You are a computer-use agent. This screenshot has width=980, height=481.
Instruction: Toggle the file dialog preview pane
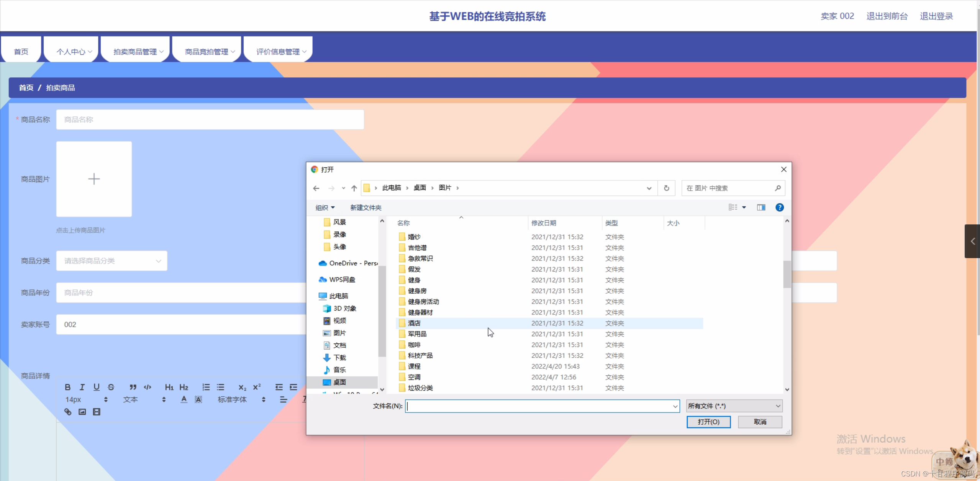click(x=761, y=207)
